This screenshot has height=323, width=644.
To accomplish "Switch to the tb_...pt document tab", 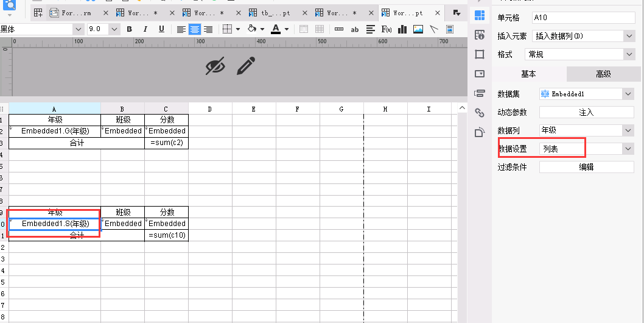I will [276, 13].
